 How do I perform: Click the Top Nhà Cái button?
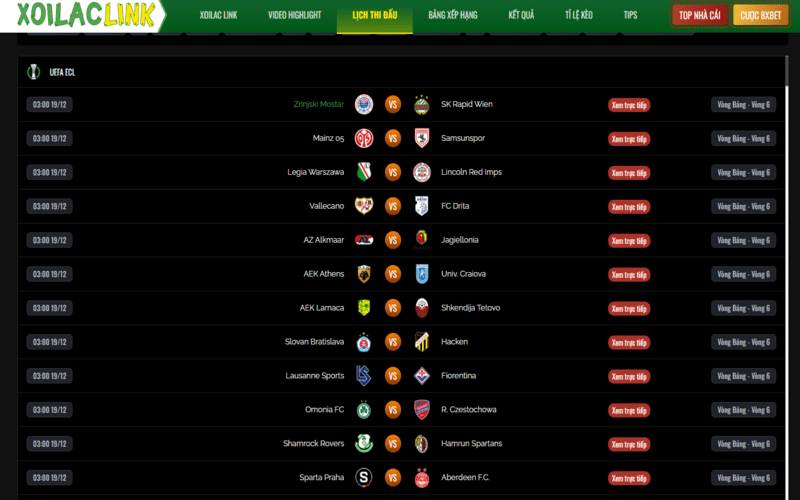click(699, 15)
